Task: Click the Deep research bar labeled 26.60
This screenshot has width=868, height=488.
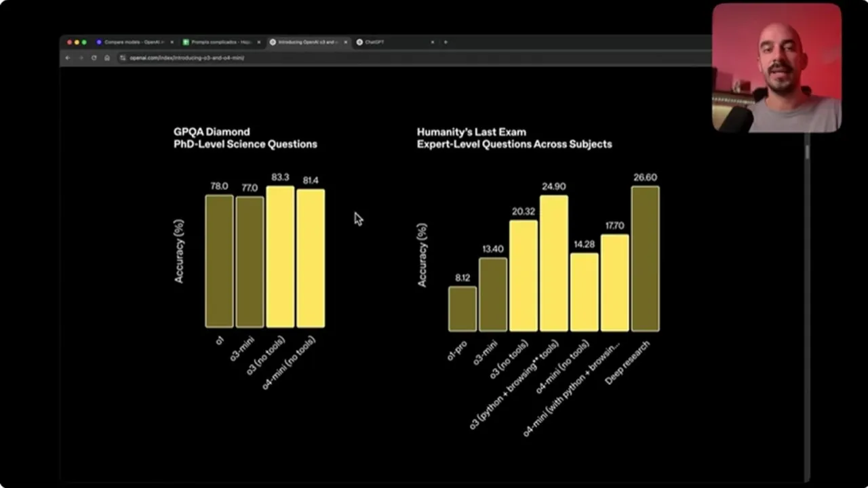Action: tap(646, 259)
